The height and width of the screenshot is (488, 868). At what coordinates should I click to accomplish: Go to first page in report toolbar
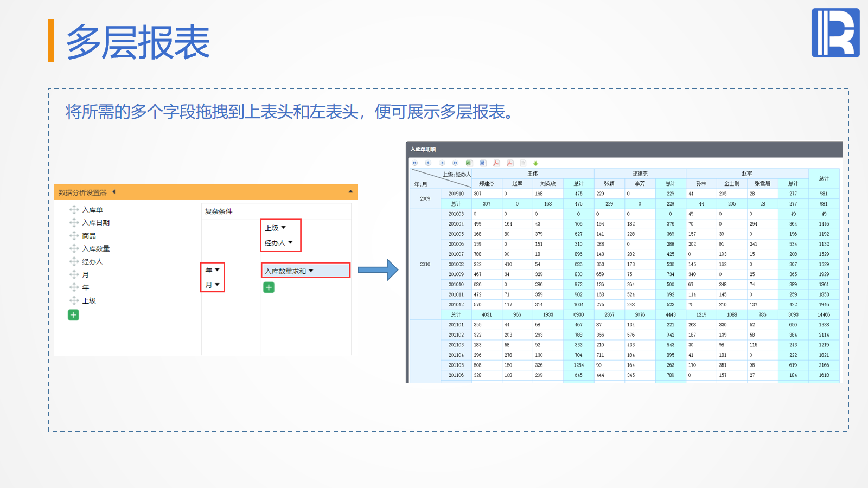click(414, 163)
